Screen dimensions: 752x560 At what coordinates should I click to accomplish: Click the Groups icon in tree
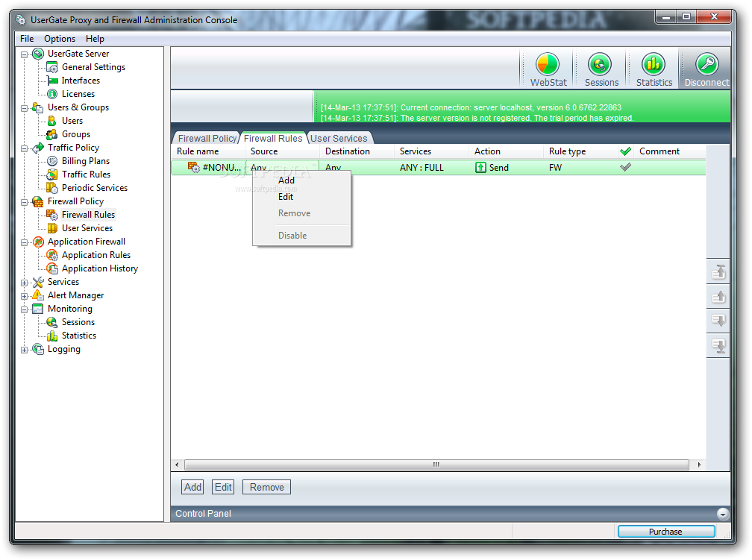(x=52, y=134)
